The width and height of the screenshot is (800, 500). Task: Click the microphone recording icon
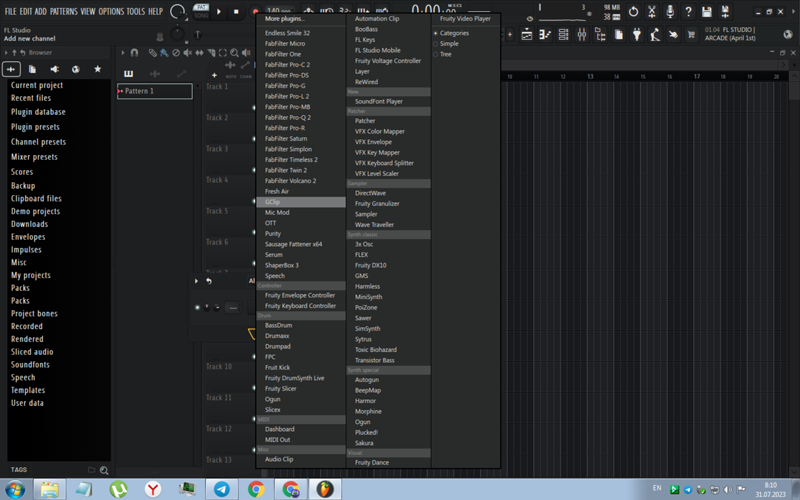click(x=670, y=12)
